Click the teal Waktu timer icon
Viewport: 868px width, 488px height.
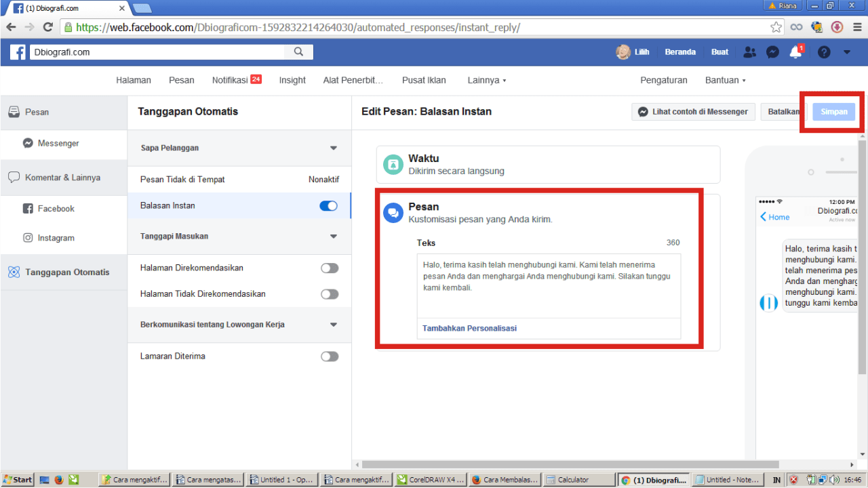tap(393, 165)
